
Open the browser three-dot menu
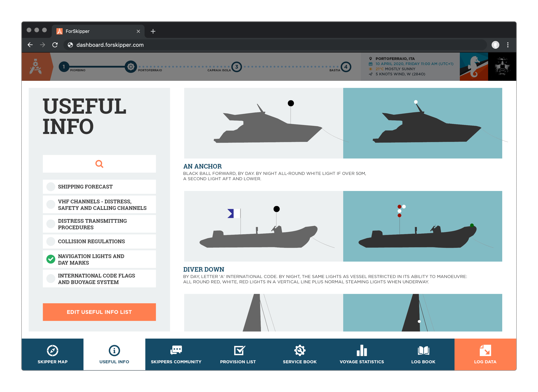click(x=508, y=45)
